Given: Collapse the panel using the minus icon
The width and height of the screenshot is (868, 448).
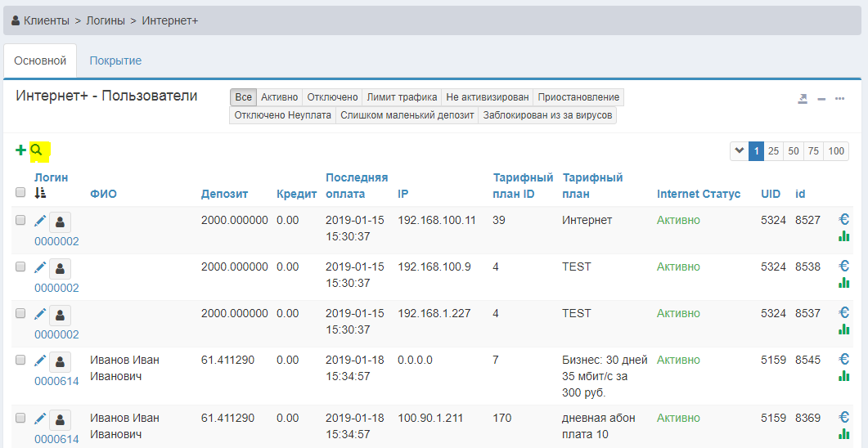Looking at the screenshot, I should tap(821, 99).
